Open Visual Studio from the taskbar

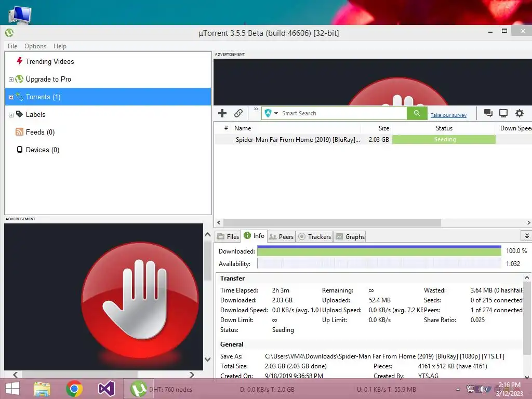(x=106, y=389)
